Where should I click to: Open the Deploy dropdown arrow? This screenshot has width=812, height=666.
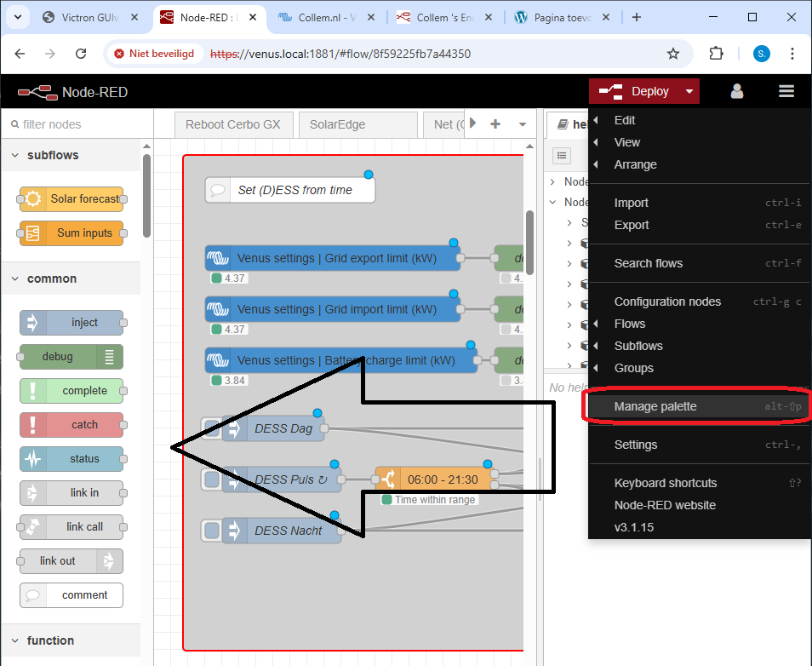[x=689, y=91]
